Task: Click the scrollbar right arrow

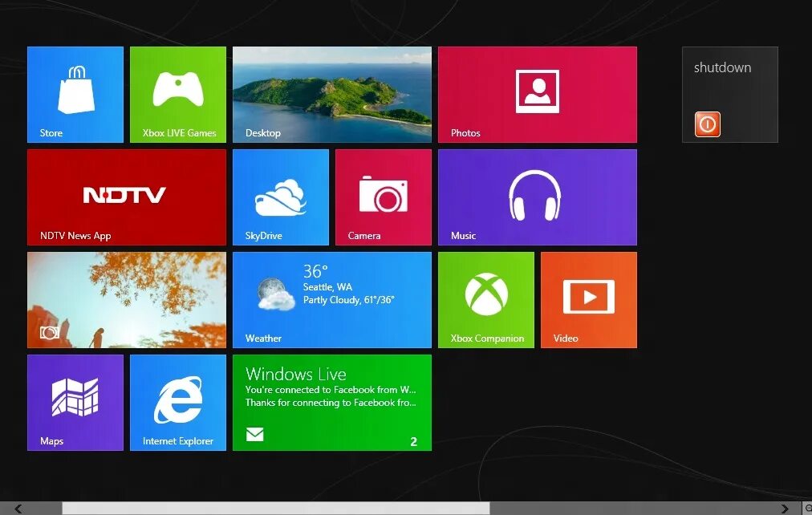Action: click(x=785, y=509)
